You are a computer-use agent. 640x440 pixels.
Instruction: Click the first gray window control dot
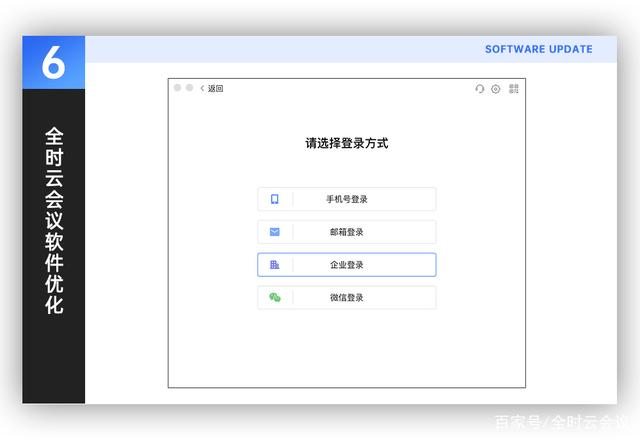pos(178,88)
